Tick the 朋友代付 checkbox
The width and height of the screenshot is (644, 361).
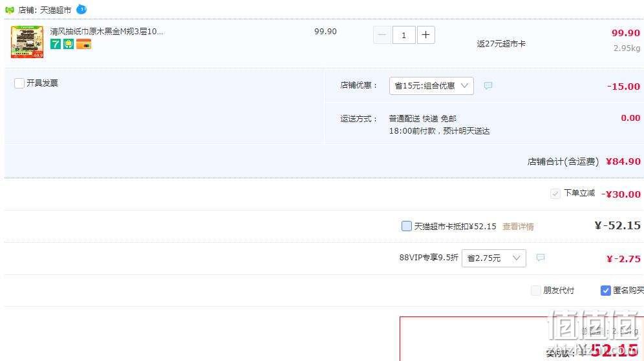pos(535,291)
